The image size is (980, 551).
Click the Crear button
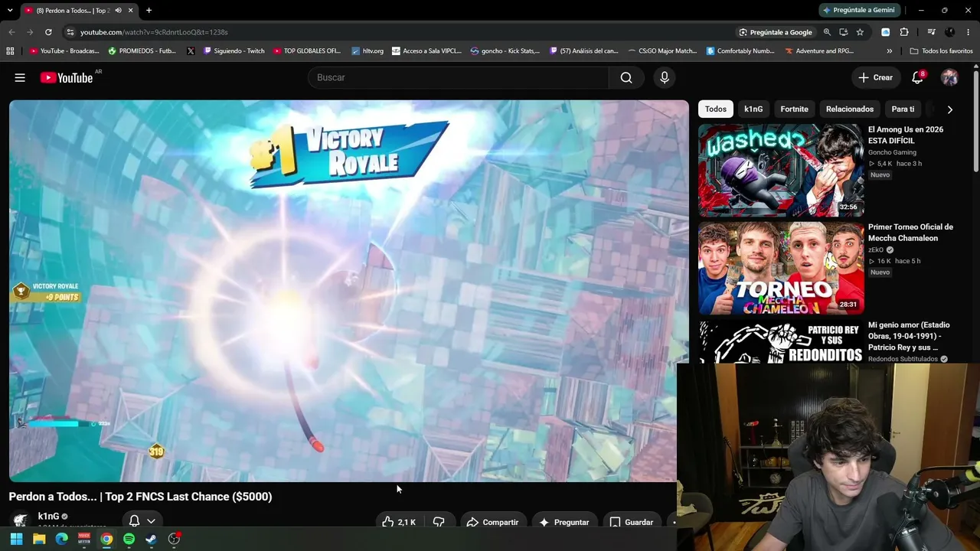click(875, 77)
